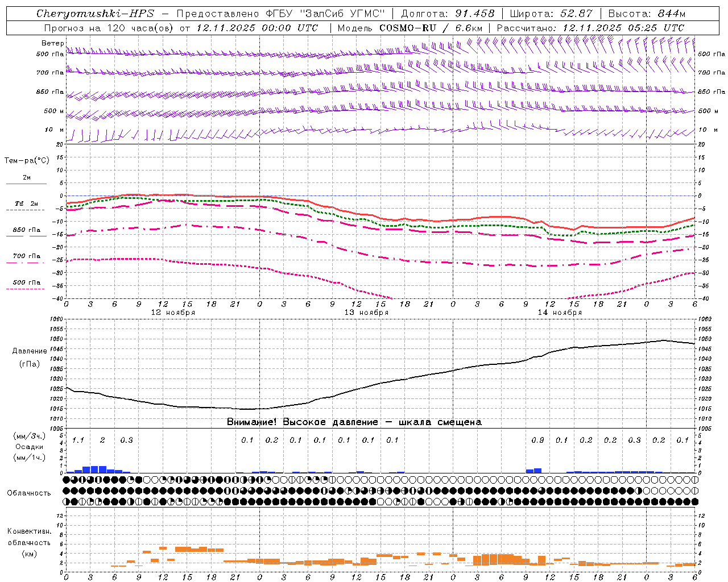Screen dimensions: 728x582
Task: Click the 12 ноября date label
Action: tap(173, 313)
